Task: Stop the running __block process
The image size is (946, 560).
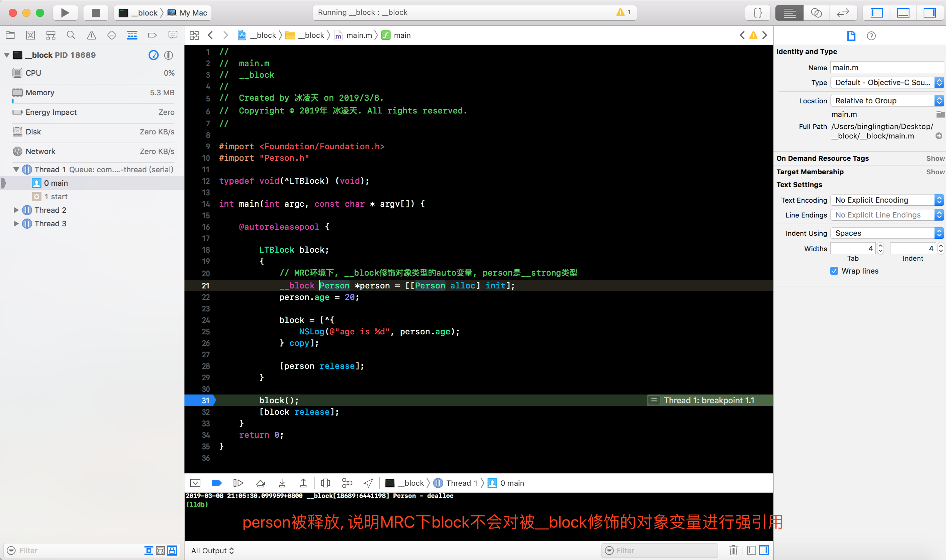Action: pos(96,13)
